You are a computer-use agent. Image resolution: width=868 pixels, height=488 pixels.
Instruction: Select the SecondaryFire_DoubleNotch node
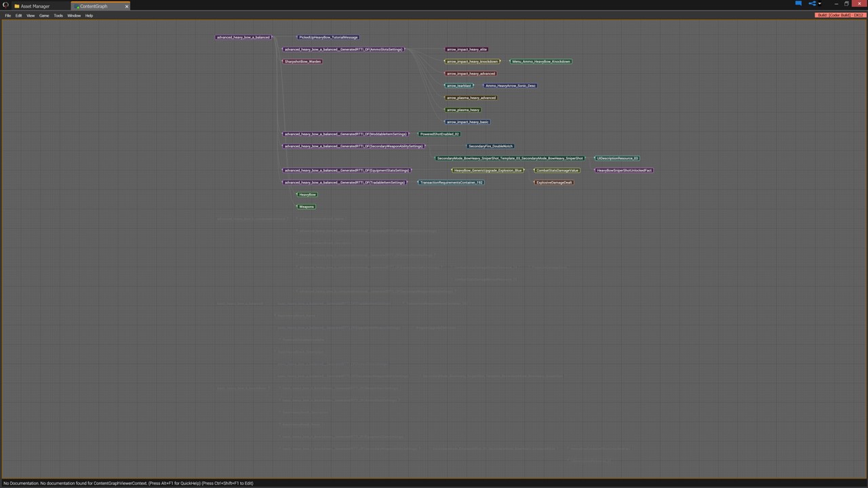point(490,146)
